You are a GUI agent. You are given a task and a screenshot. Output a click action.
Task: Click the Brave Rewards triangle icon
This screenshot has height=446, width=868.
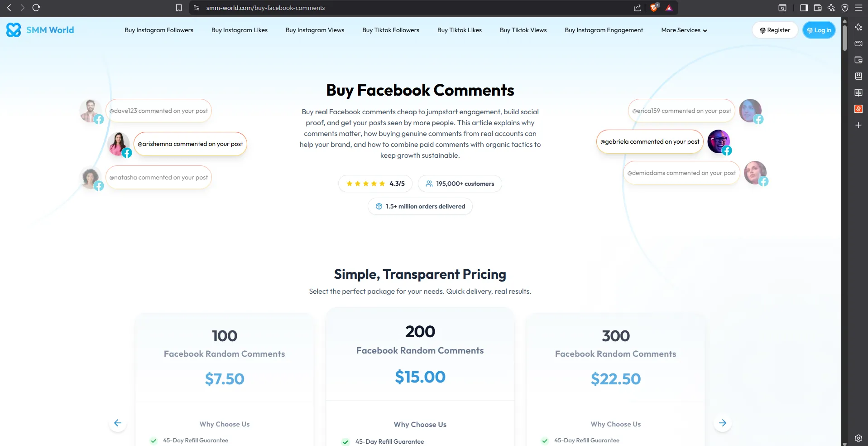pos(670,8)
